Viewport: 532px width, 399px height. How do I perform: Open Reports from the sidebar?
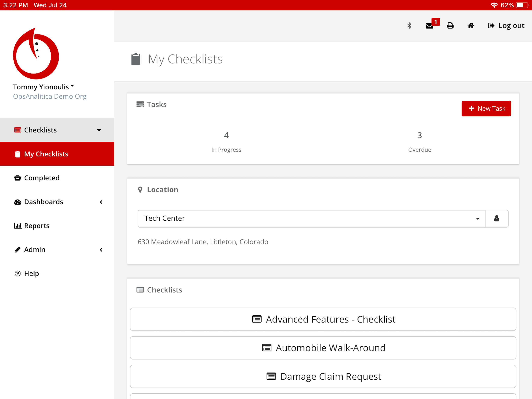point(37,226)
